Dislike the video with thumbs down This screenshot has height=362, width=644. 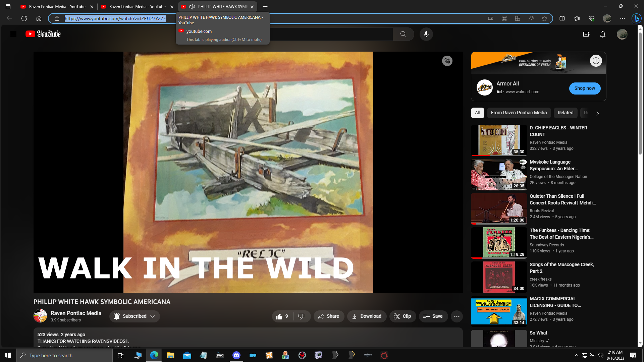point(301,316)
